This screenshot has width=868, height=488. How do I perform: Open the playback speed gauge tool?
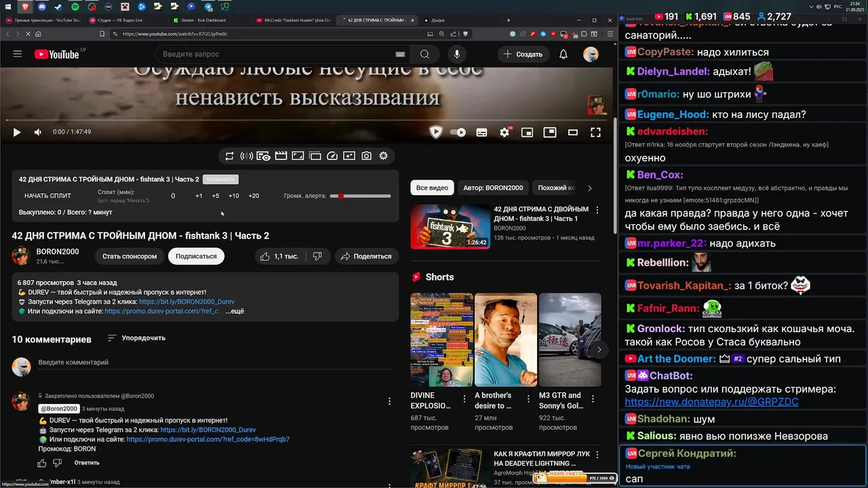332,156
